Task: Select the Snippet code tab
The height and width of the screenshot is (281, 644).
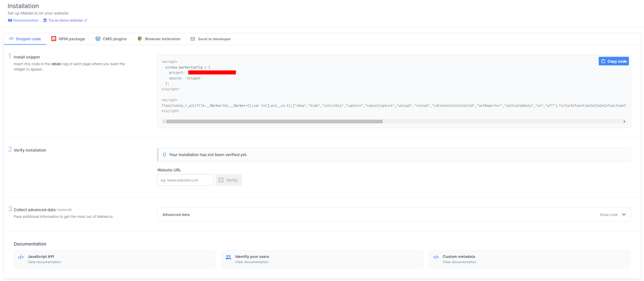Action: click(25, 39)
